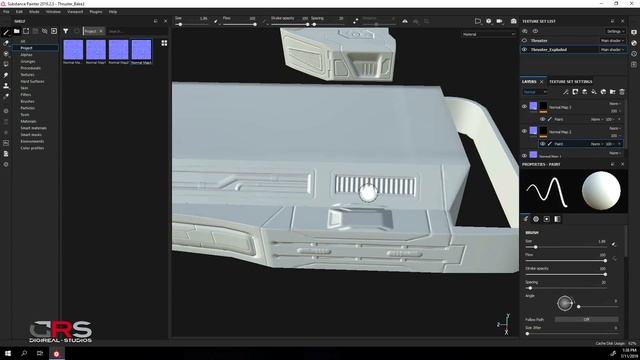Hide the third partially visible layer
640x360 pixels.
[524, 155]
